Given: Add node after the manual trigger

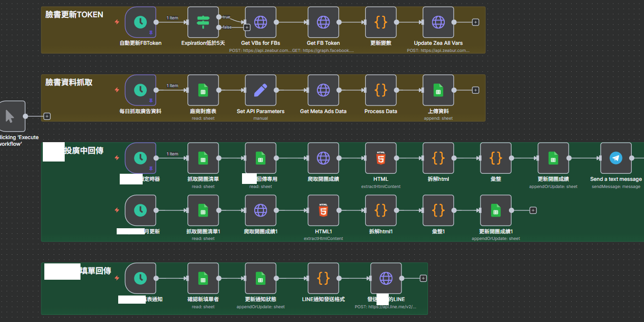Looking at the screenshot, I should tap(47, 116).
